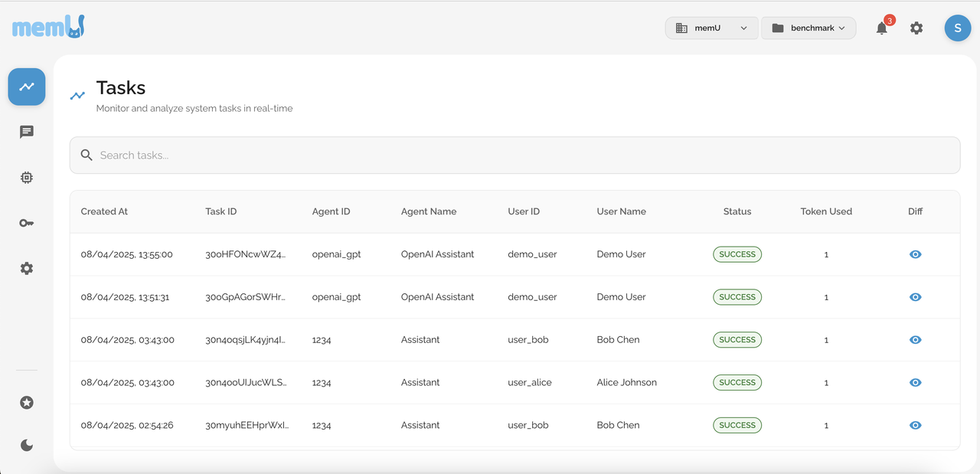Open the Tasks analytics view in sidebar
The height and width of the screenshot is (474, 980).
[26, 87]
